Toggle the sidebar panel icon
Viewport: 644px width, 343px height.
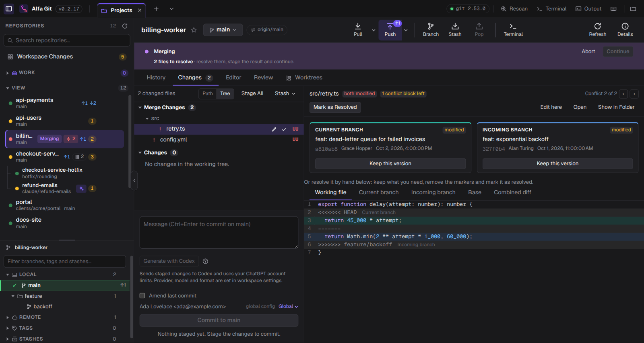click(9, 8)
